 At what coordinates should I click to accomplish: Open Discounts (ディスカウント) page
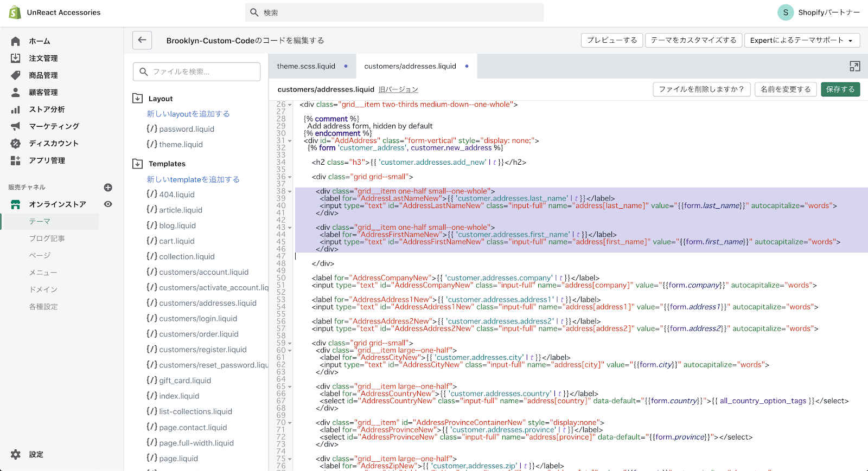click(53, 144)
